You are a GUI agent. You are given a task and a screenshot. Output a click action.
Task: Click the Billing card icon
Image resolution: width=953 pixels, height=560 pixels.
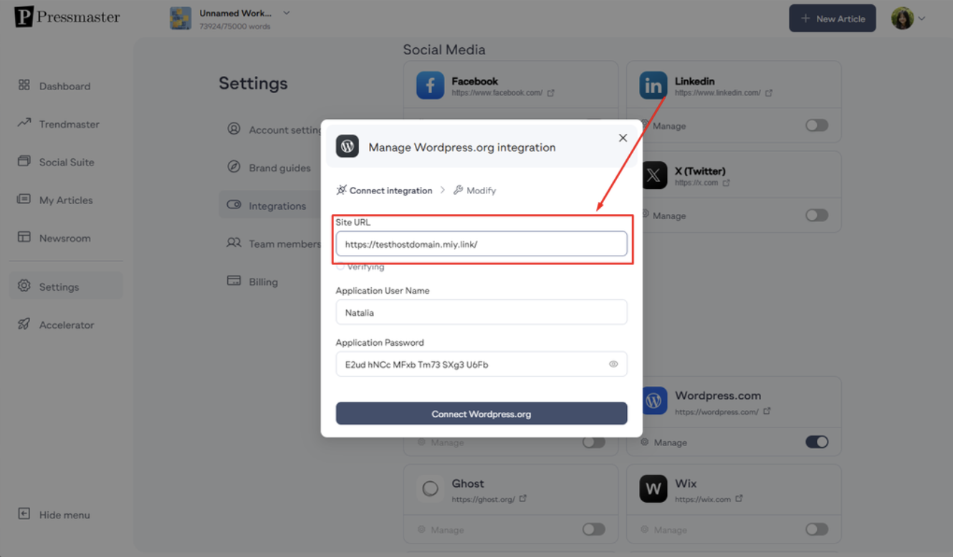[234, 281]
